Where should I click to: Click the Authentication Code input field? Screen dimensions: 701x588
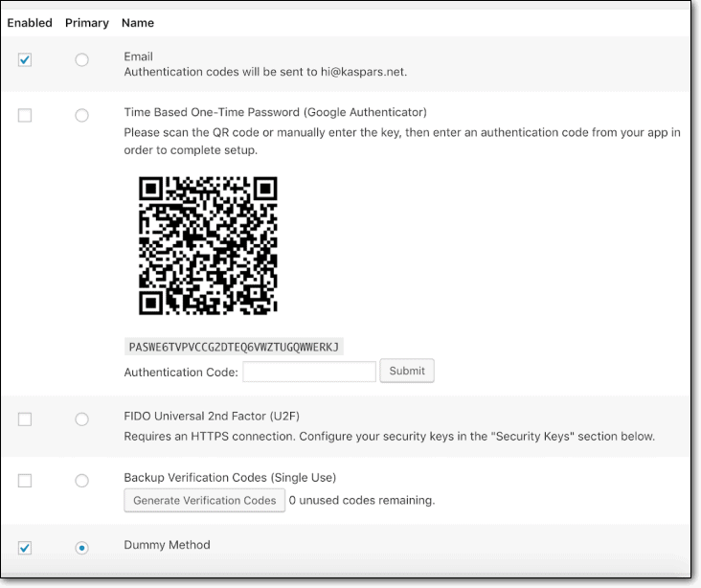tap(309, 372)
